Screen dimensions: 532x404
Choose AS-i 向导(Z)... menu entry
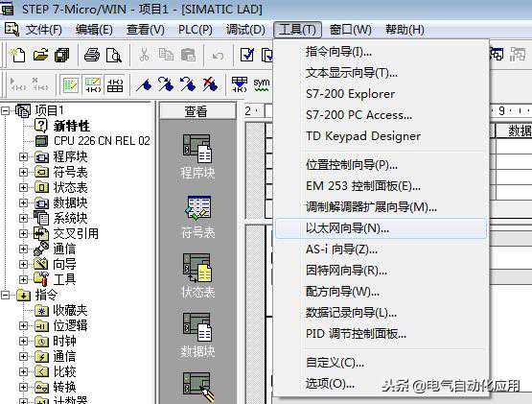381,250
